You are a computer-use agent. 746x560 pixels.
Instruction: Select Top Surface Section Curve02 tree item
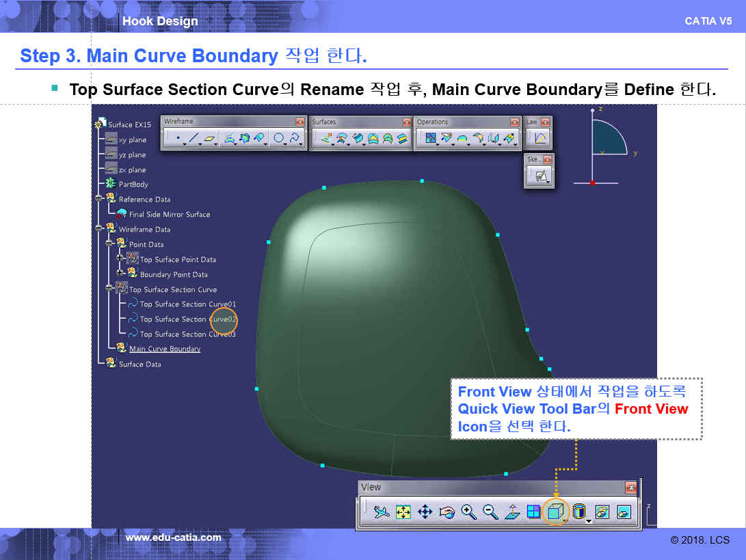[187, 319]
